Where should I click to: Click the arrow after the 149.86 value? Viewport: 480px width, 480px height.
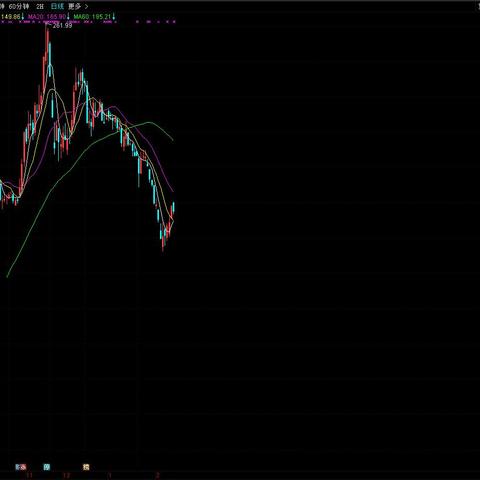tap(23, 16)
